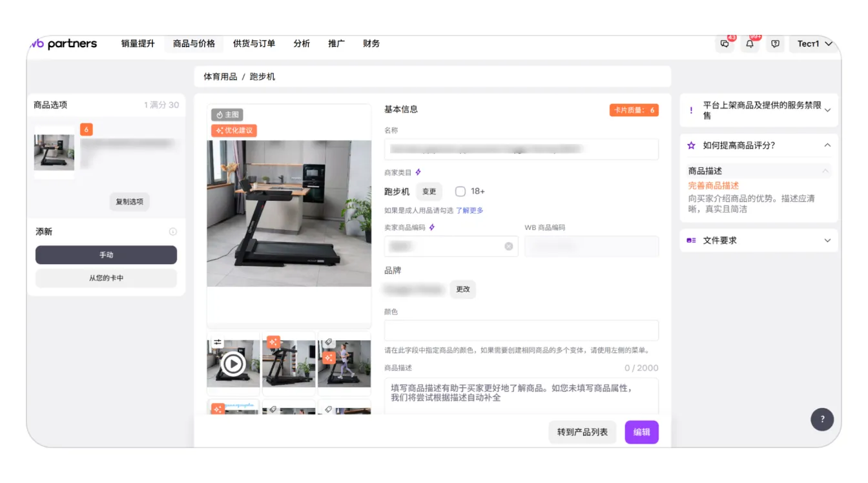Click the orange 完善商品描述 link
The width and height of the screenshot is (868, 483).
714,186
